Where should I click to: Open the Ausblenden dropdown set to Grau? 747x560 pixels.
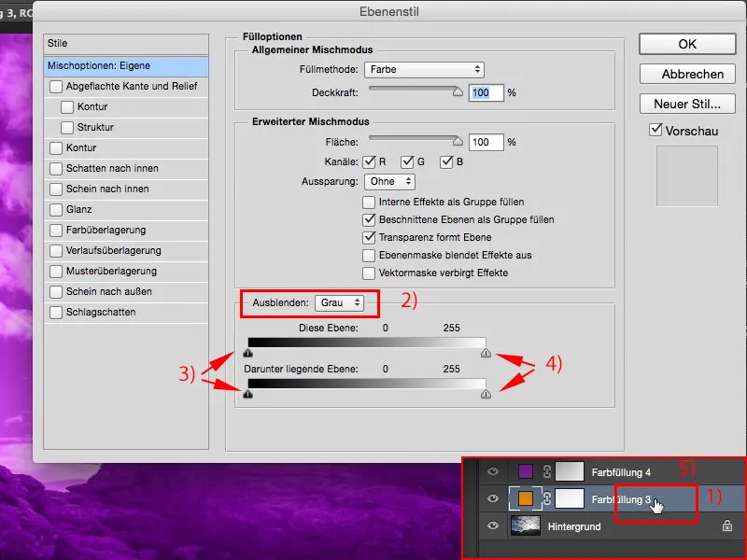tap(339, 302)
